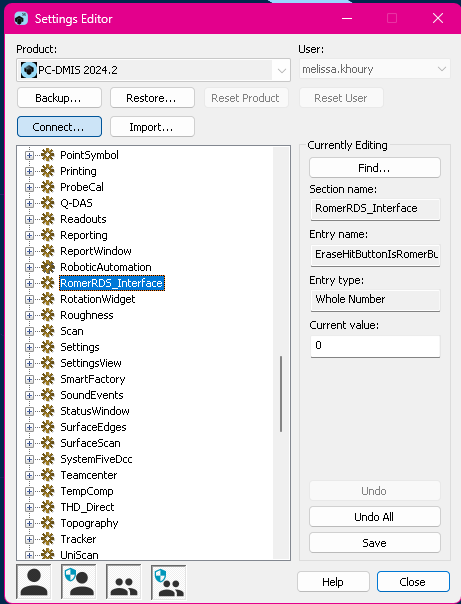461x604 pixels.
Task: Expand the SettingsView tree node
Action: point(29,363)
